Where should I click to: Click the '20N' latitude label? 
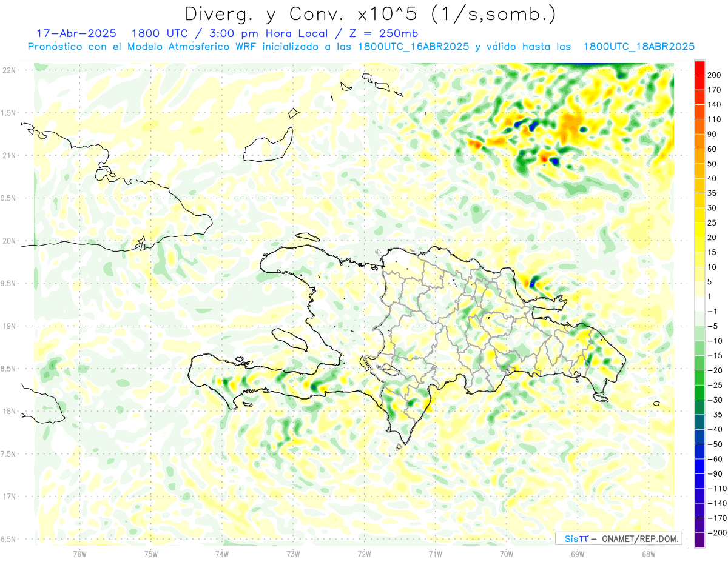click(x=10, y=241)
